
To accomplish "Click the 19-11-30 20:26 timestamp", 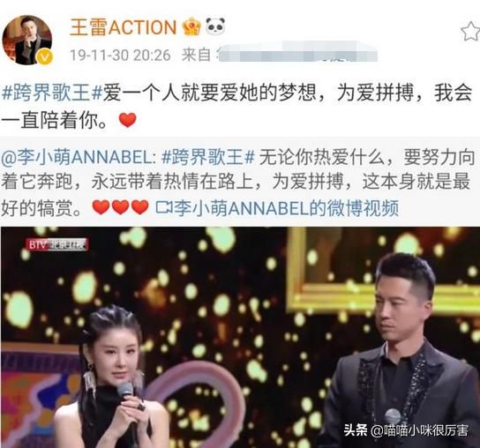I will tap(120, 56).
